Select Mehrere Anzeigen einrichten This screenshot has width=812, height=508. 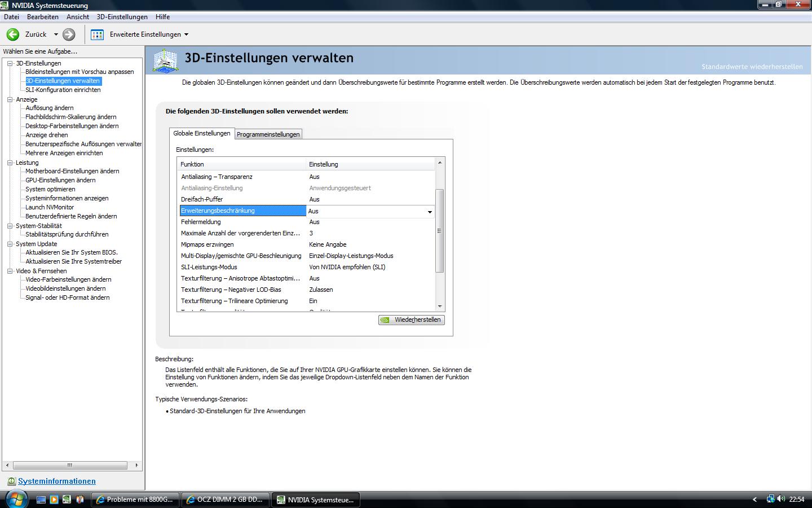(64, 153)
